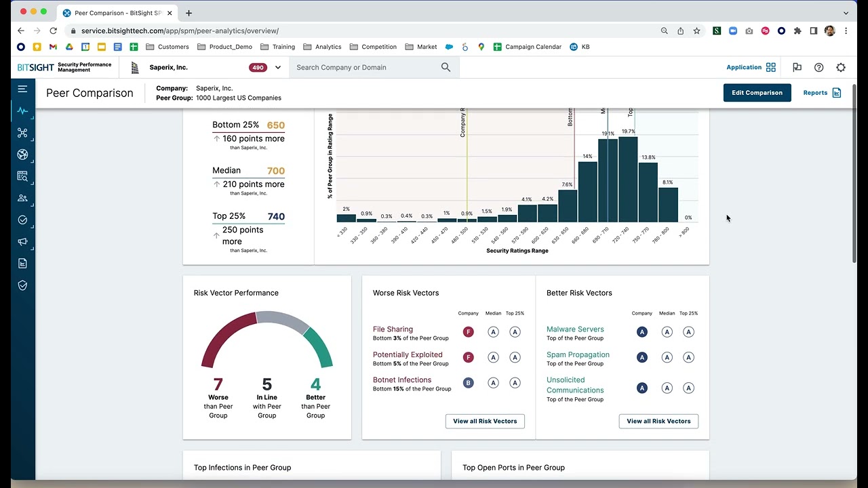The image size is (868, 488).
Task: Open the shield icon in sidebar
Action: (x=22, y=285)
